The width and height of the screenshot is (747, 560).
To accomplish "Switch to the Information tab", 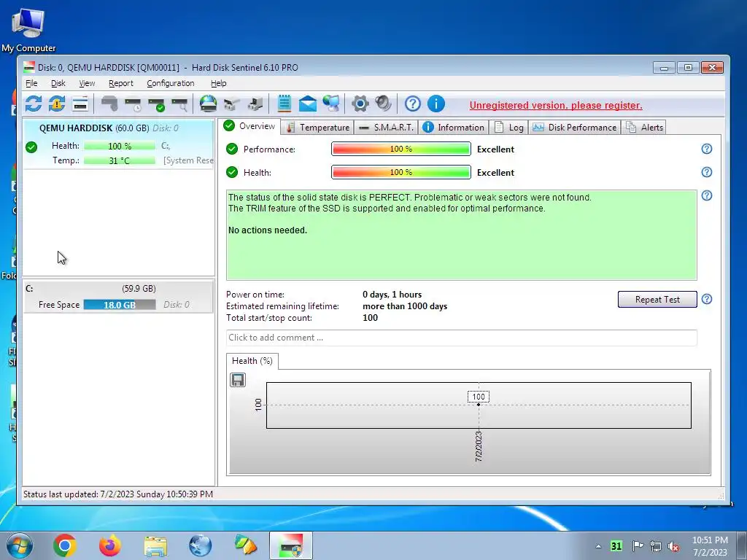I will (454, 127).
